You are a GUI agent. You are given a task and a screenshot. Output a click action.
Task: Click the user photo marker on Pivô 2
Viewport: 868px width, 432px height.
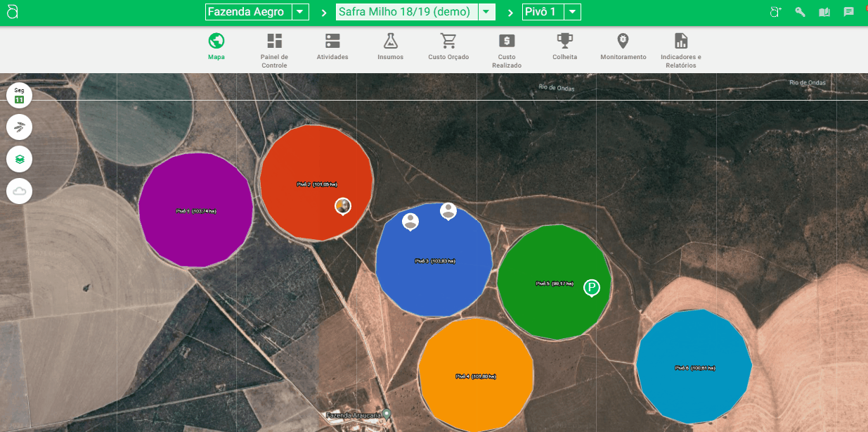pyautogui.click(x=342, y=205)
